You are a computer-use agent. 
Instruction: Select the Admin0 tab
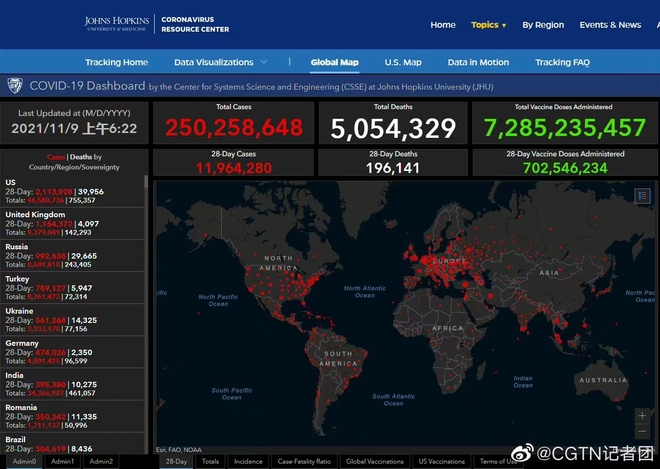24,461
